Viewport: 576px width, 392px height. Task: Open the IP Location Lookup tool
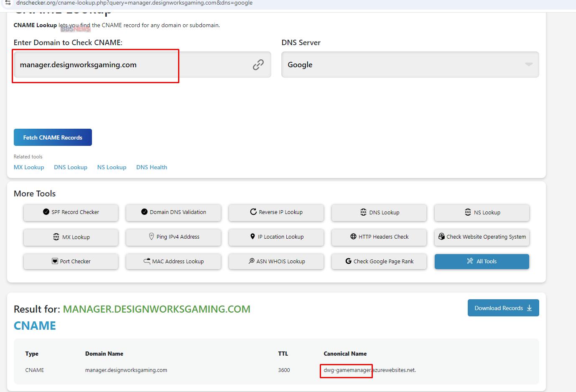pos(276,237)
